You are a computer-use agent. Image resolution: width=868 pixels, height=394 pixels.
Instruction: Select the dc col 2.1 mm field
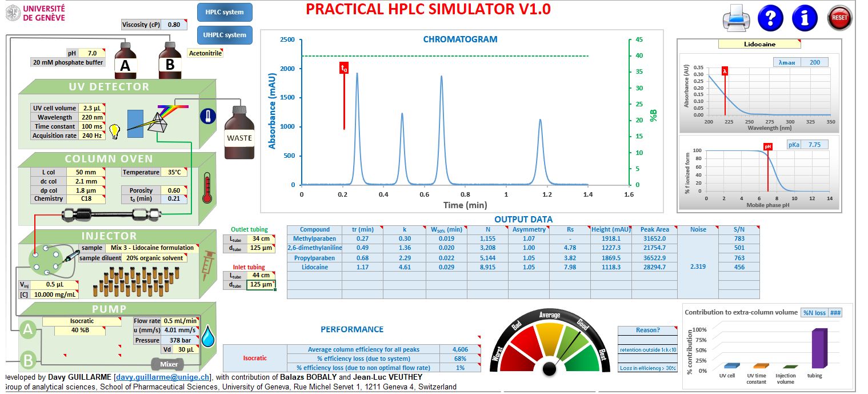click(86, 181)
